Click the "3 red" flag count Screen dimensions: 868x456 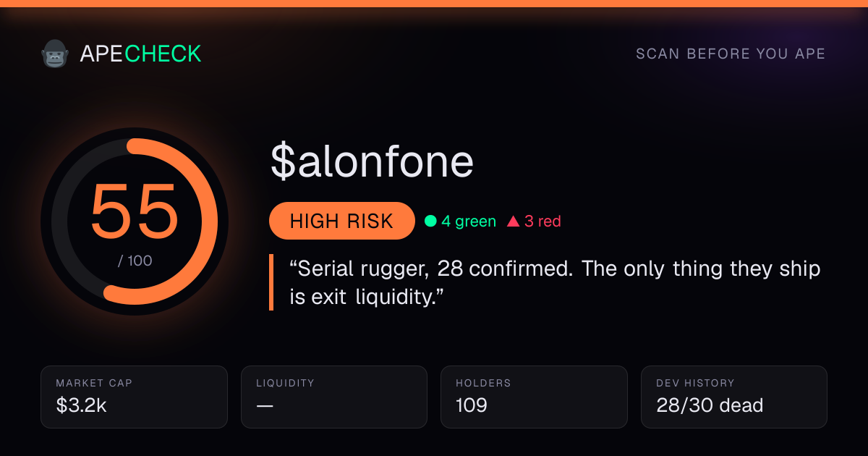[542, 221]
